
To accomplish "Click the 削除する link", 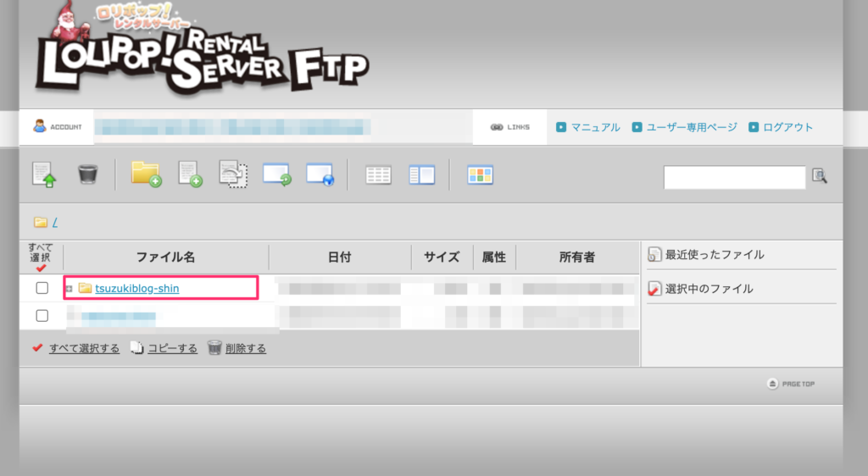I will pos(246,348).
